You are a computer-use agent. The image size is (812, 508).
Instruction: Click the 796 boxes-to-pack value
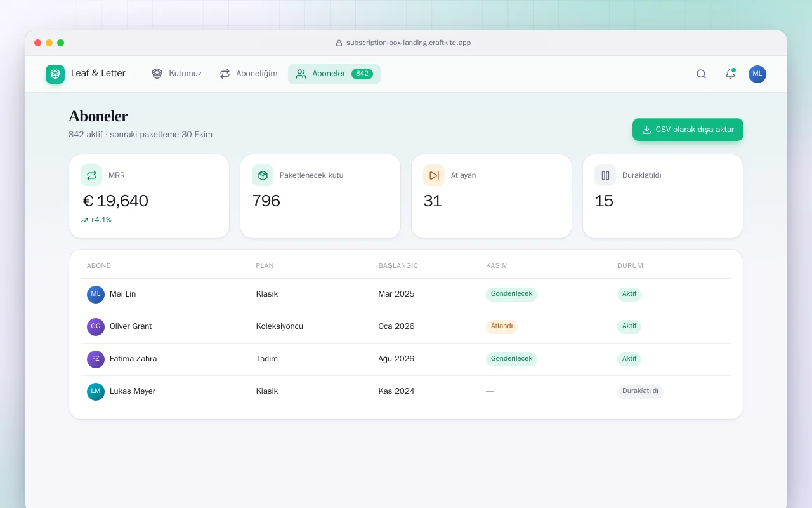coord(266,201)
